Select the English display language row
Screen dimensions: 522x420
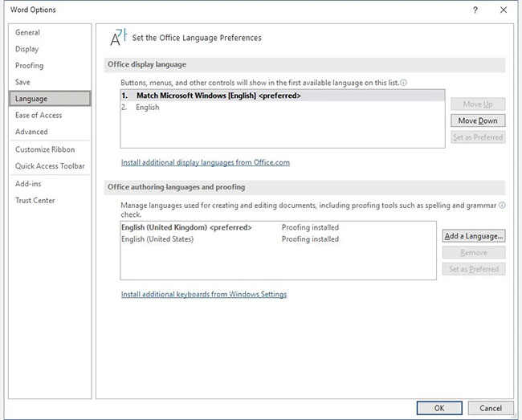tap(283, 107)
